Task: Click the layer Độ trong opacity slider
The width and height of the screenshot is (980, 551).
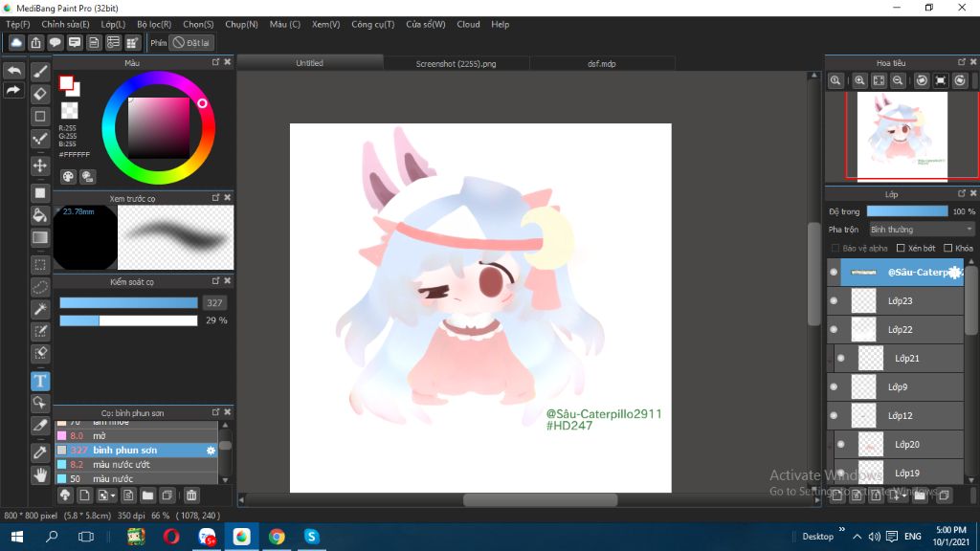Action: pyautogui.click(x=907, y=211)
